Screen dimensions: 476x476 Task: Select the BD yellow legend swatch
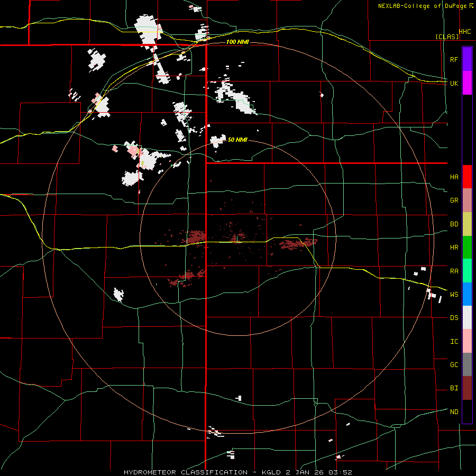point(467,224)
